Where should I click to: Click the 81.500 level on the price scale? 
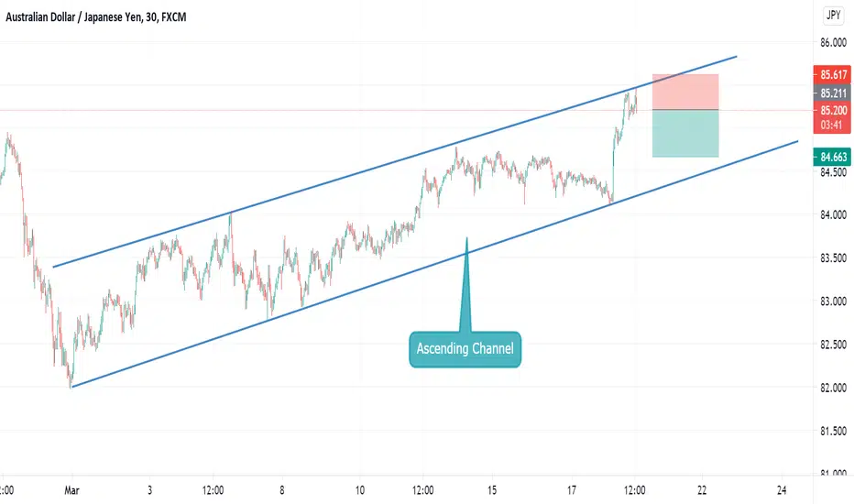click(833, 431)
